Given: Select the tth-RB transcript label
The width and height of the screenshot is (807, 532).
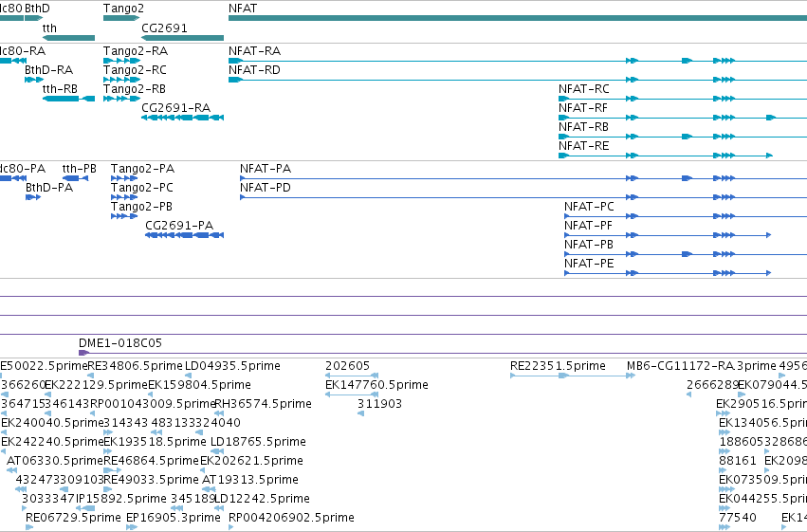Looking at the screenshot, I should pyautogui.click(x=60, y=89).
